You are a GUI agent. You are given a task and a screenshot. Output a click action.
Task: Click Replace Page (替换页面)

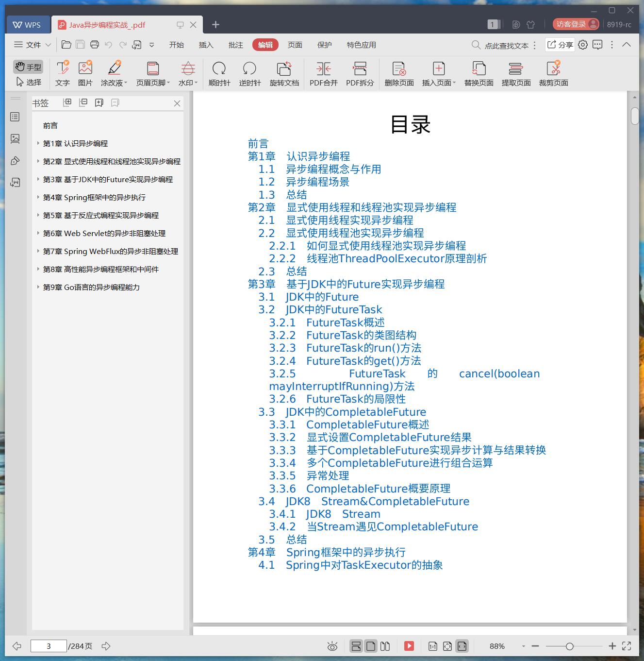(x=479, y=74)
